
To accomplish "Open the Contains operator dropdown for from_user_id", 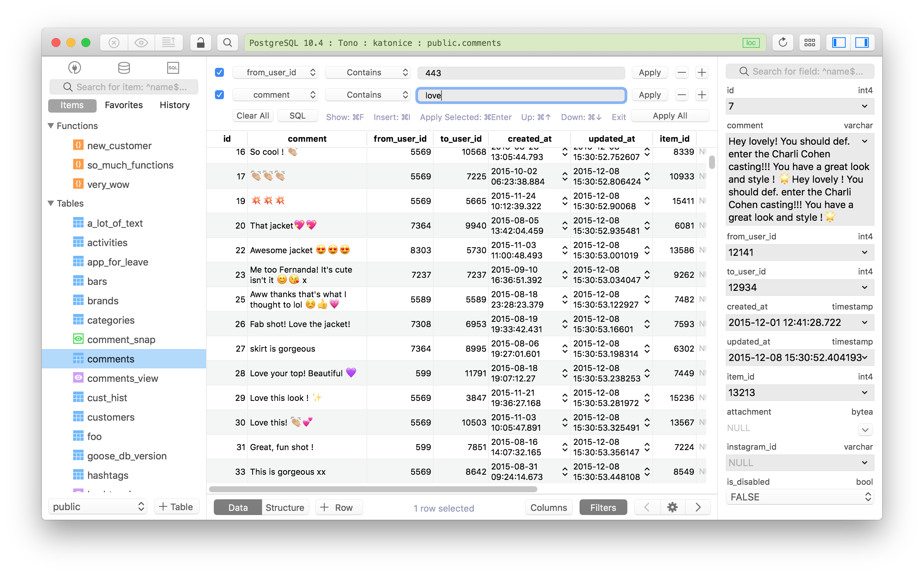I will 368,72.
